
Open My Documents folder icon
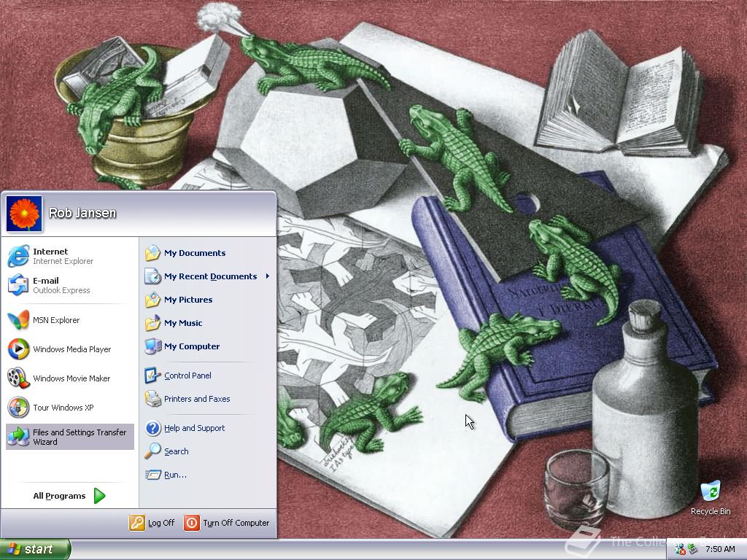[x=153, y=253]
